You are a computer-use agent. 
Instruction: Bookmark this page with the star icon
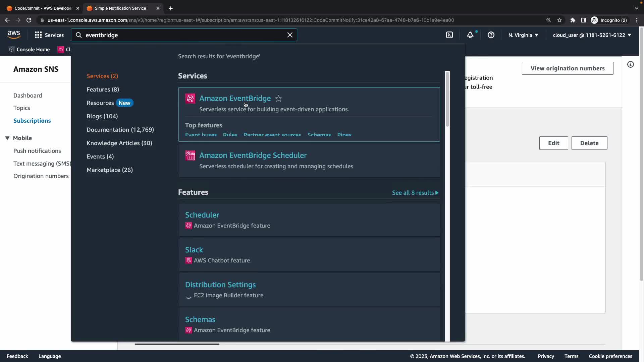point(559,20)
